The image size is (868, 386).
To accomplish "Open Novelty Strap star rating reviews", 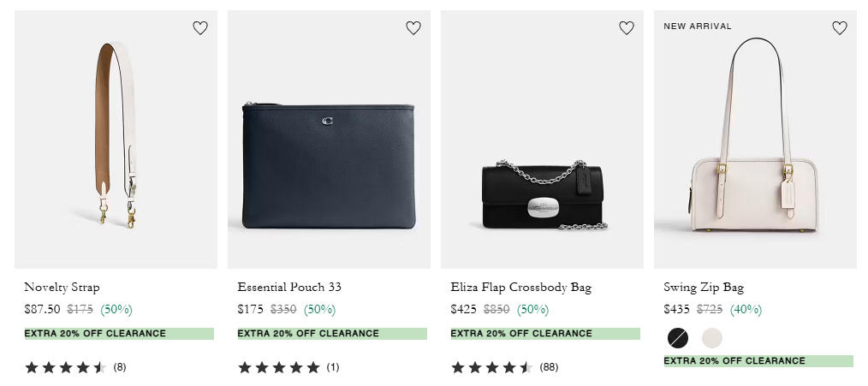I will click(75, 367).
